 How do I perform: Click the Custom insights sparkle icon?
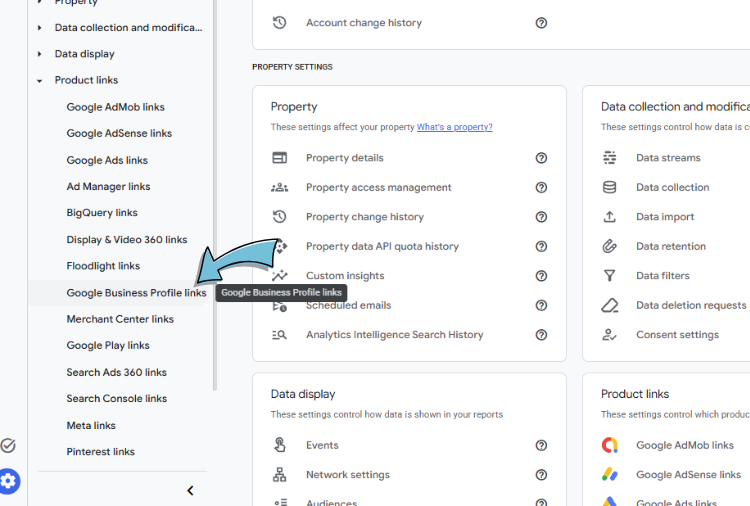(279, 275)
